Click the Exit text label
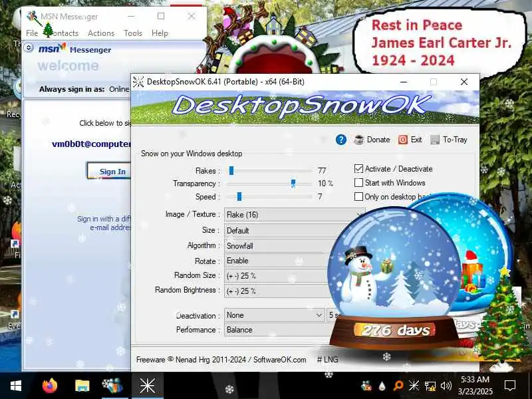Viewport: 532px width, 399px height. click(x=416, y=140)
